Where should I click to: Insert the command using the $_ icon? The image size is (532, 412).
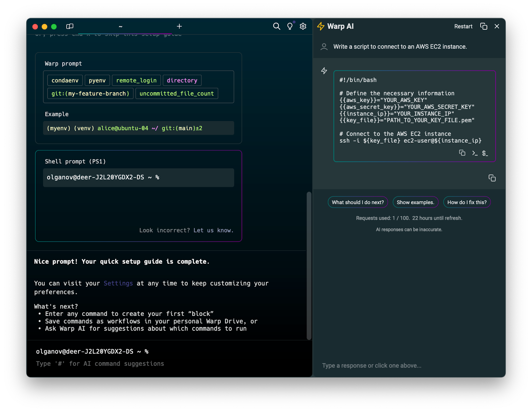click(x=485, y=153)
